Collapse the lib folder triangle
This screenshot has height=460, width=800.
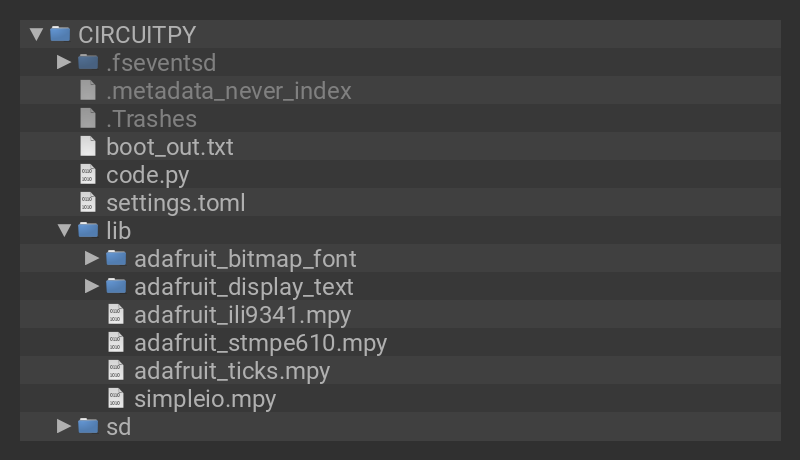[x=64, y=231]
